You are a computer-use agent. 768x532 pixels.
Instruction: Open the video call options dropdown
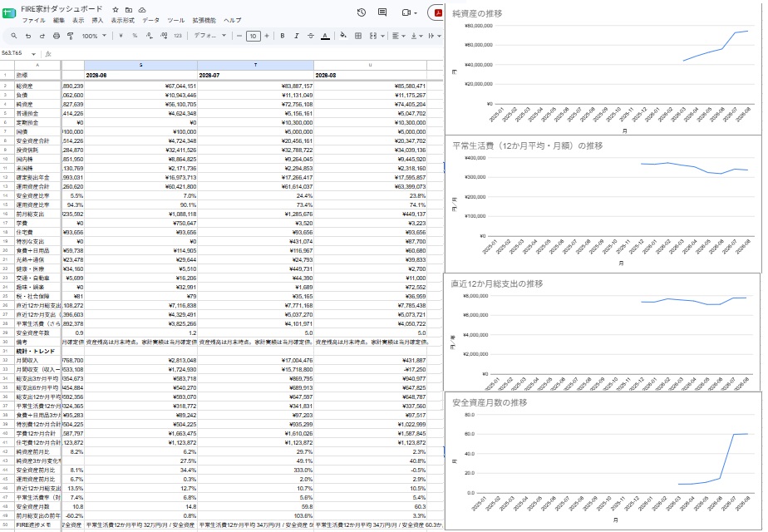pos(416,12)
